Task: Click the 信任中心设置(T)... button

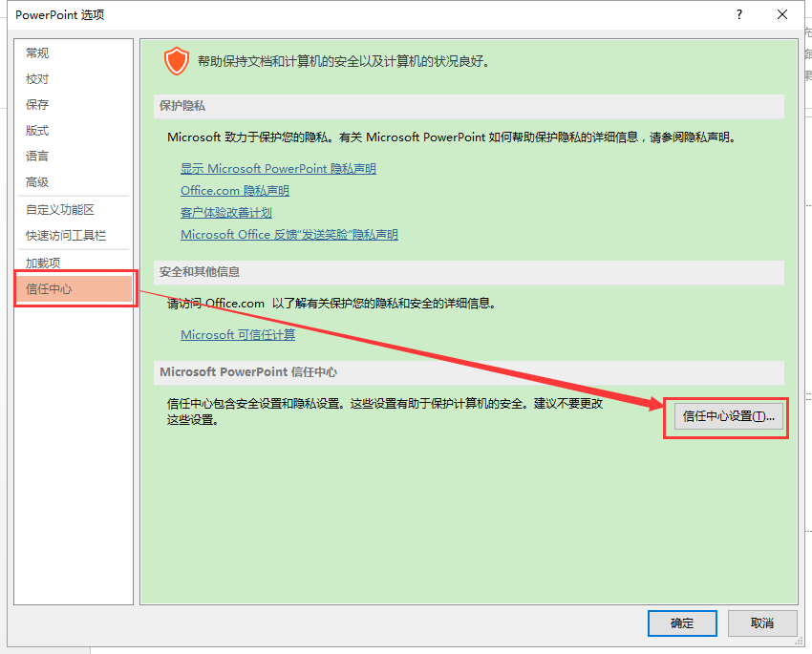Action: click(728, 416)
